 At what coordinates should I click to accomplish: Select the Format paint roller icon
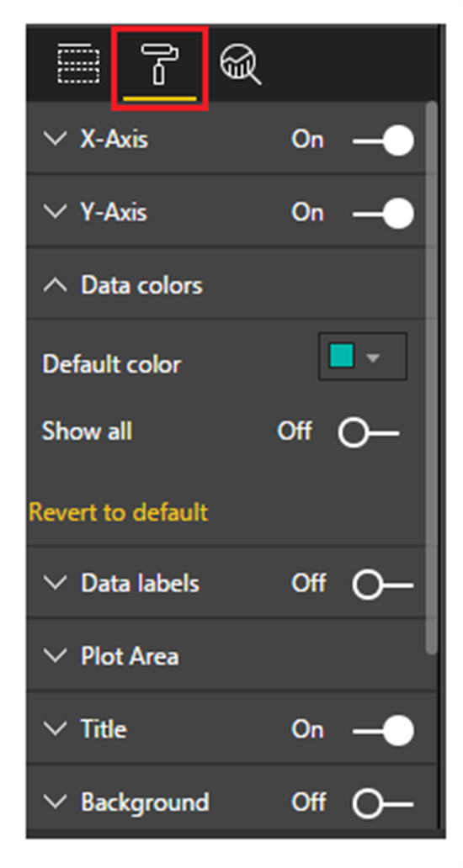(159, 66)
